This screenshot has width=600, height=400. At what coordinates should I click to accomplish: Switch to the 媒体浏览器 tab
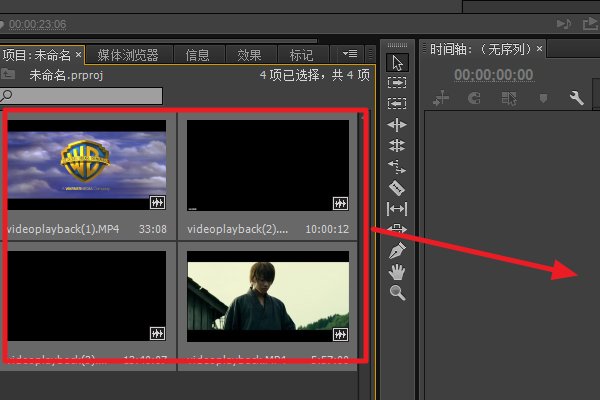coord(128,55)
